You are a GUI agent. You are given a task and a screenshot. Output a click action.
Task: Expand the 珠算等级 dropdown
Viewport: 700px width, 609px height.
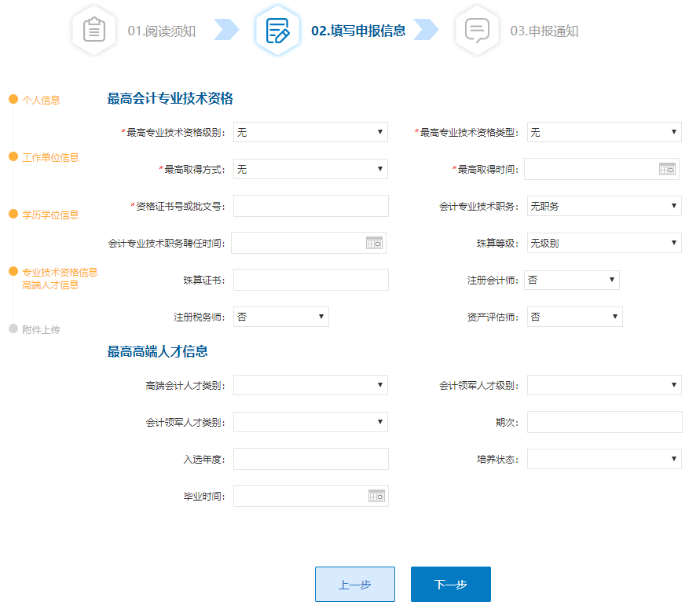click(604, 243)
